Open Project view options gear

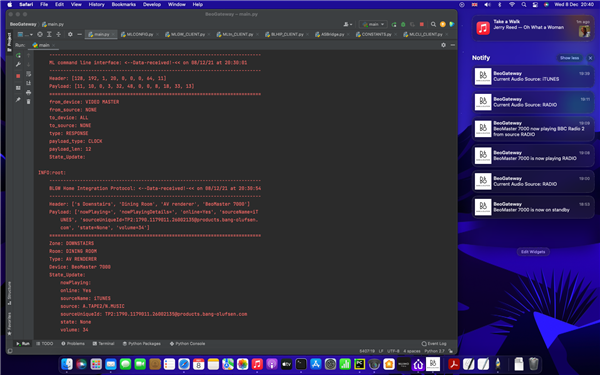pos(70,34)
